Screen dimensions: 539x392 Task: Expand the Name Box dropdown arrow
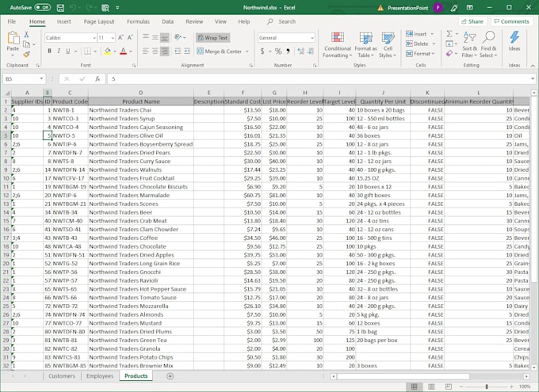pyautogui.click(x=41, y=79)
